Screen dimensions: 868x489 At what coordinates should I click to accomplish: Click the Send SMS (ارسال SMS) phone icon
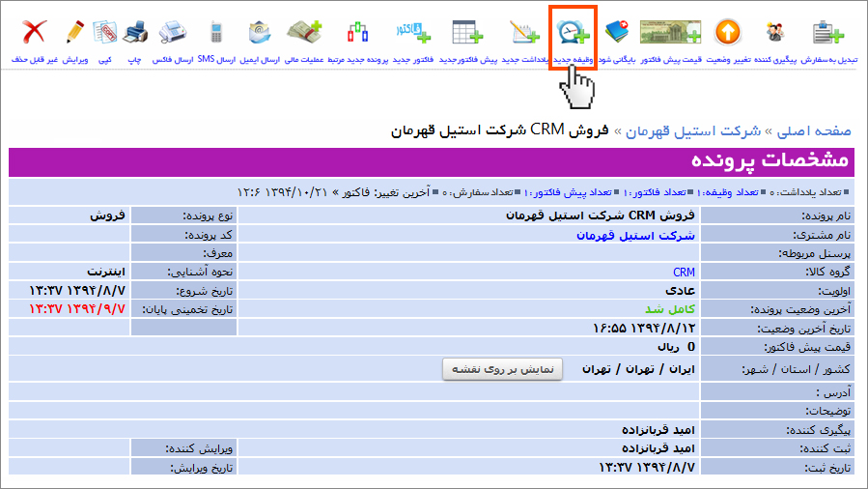click(216, 32)
